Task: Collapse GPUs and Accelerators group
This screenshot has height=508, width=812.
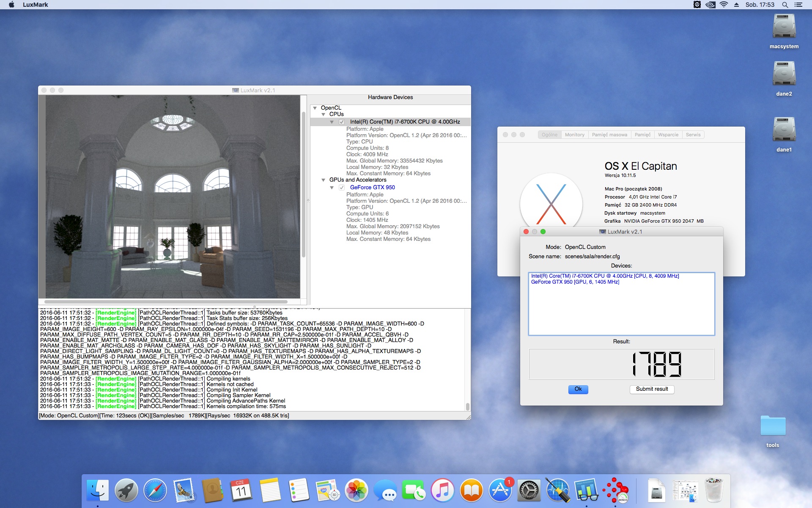Action: 324,180
